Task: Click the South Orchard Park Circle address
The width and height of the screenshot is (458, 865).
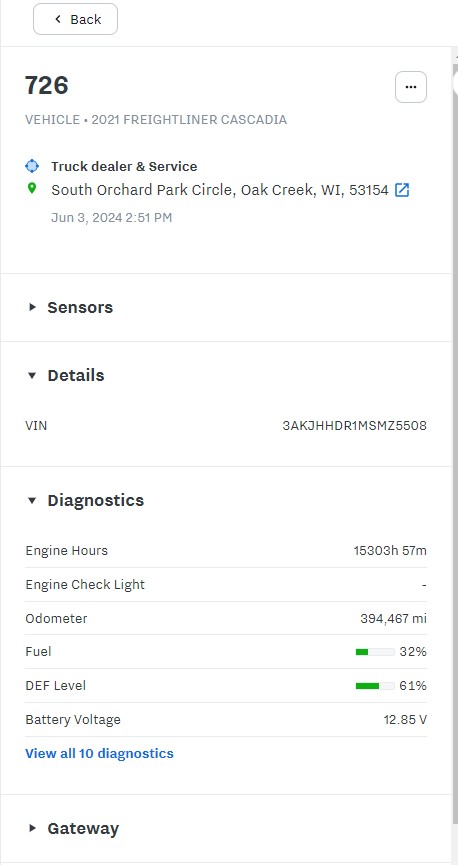Action: click(220, 190)
